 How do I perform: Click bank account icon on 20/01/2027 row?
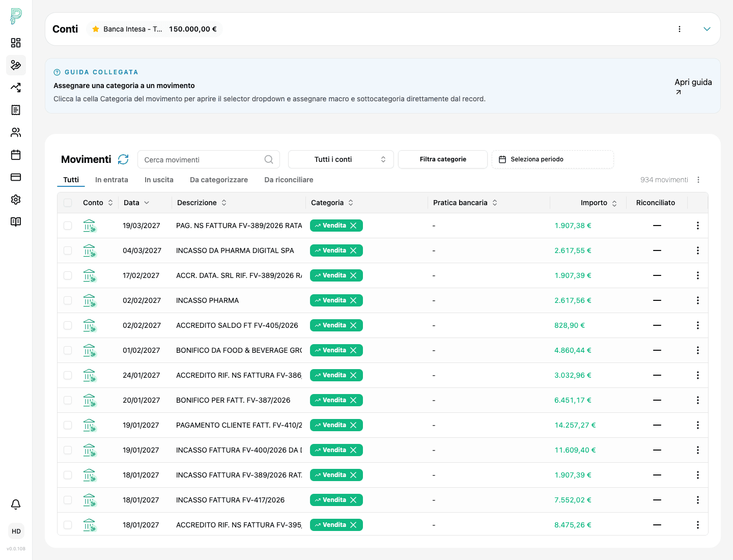point(90,400)
